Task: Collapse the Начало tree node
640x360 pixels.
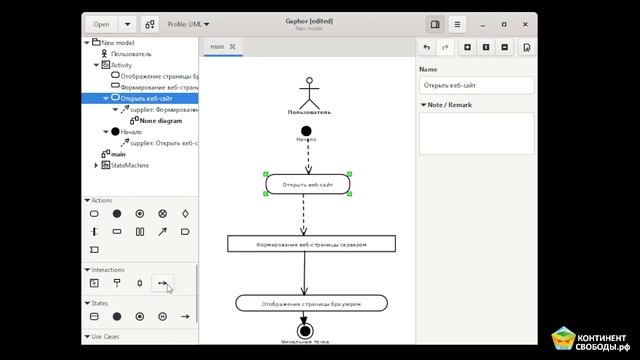Action: pos(106,132)
